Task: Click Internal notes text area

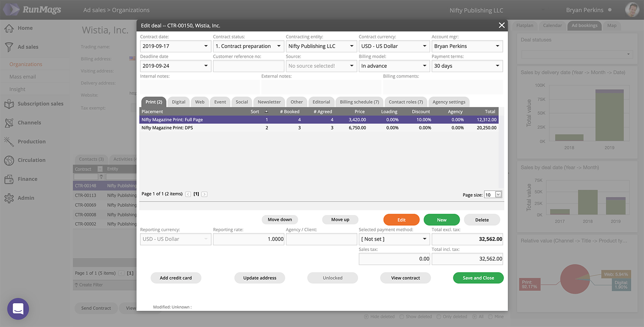Action: pos(200,87)
